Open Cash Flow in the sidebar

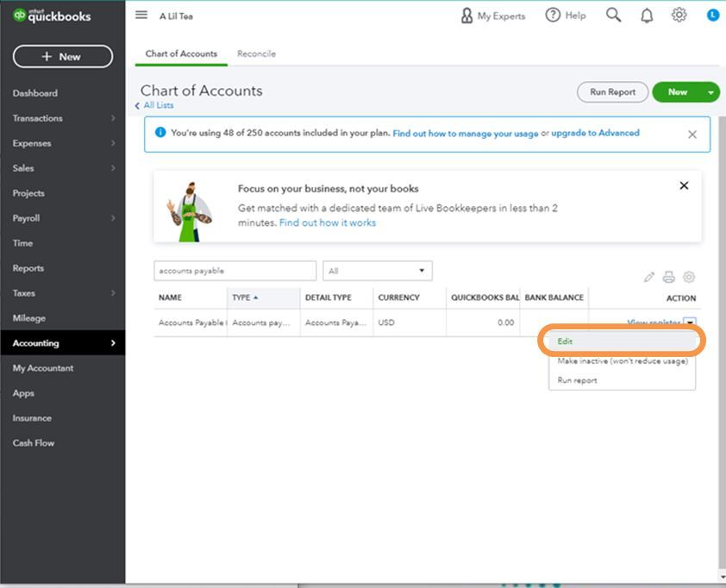coord(34,443)
